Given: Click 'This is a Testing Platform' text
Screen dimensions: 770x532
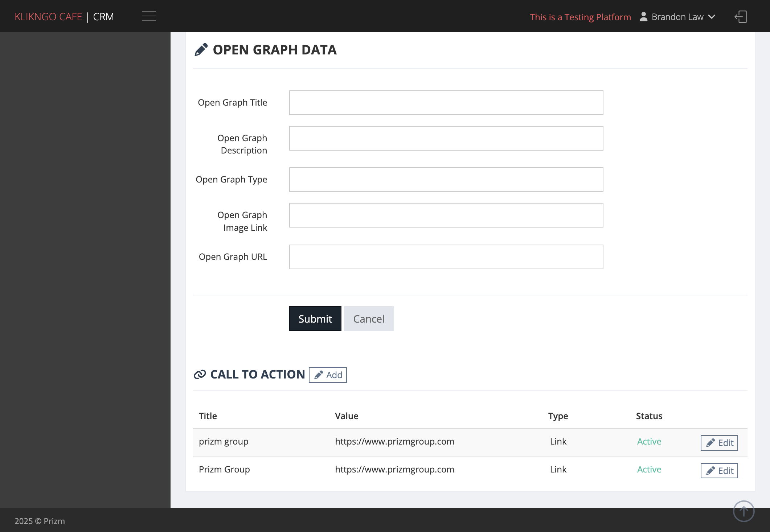Looking at the screenshot, I should (580, 17).
